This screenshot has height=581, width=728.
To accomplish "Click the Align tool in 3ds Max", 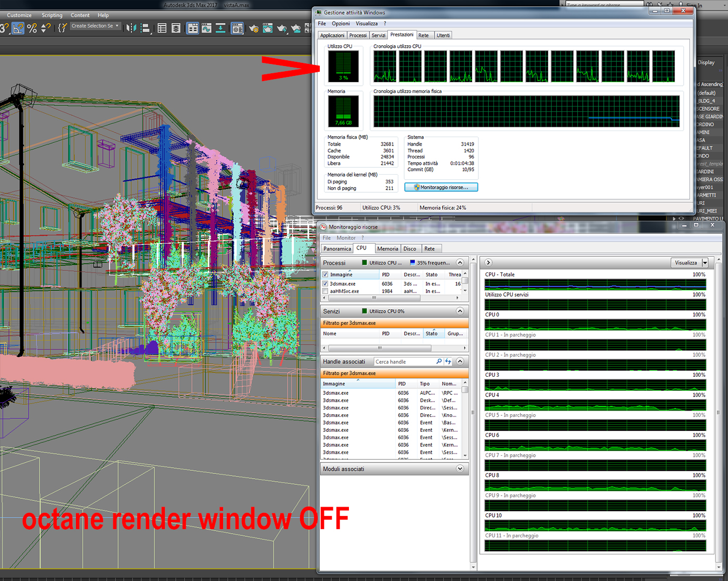I will pyautogui.click(x=146, y=28).
